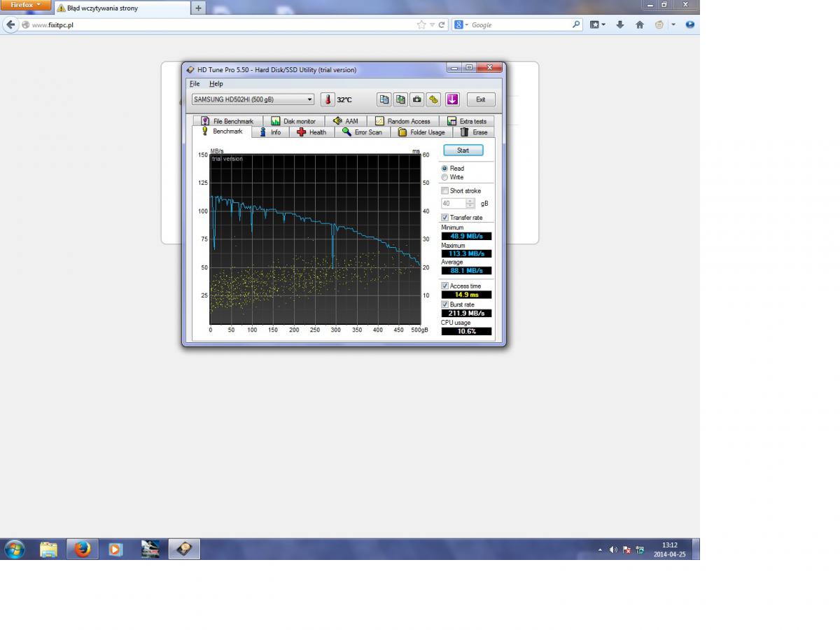
Task: Switch to the Random Access tab
Action: point(403,121)
